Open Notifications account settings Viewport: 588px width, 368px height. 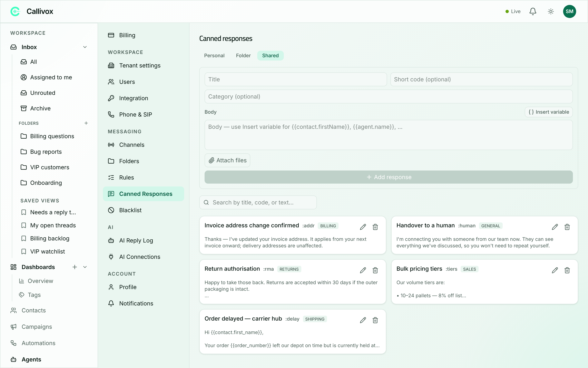point(143,304)
